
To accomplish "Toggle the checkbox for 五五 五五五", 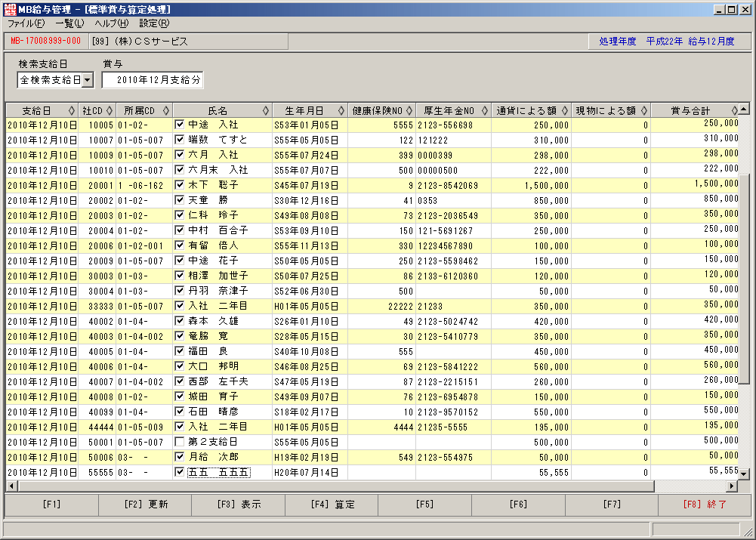I will pos(179,471).
